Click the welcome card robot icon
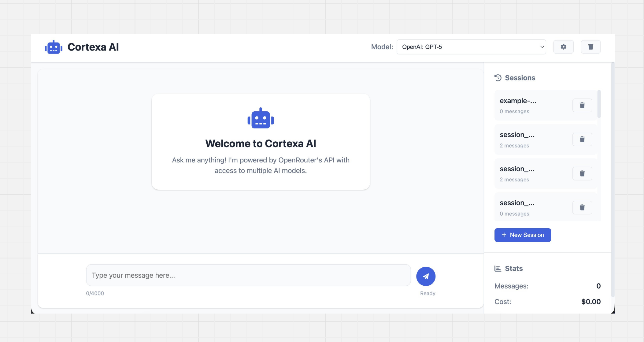This screenshot has width=644, height=342. [x=261, y=118]
